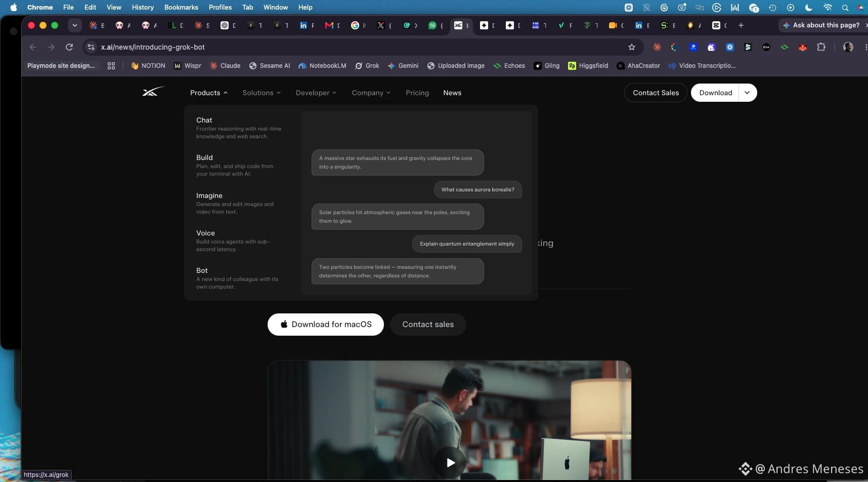868x482 pixels.
Task: Open the site information icon in address bar
Action: 91,47
